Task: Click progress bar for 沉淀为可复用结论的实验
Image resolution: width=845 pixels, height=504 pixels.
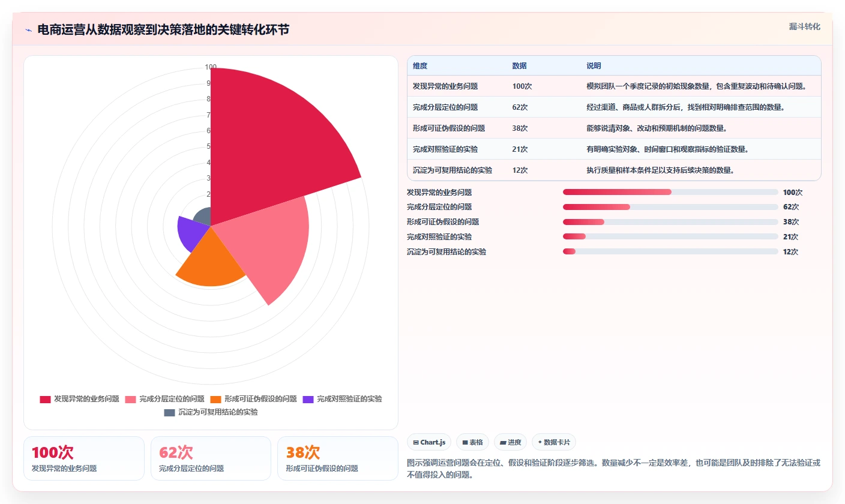Action: [x=670, y=252]
